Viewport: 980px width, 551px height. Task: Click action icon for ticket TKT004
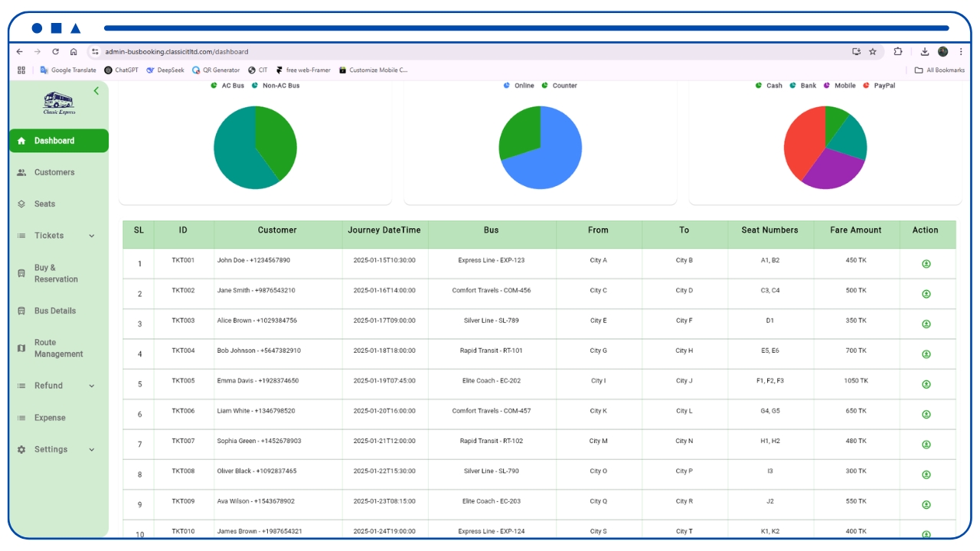926,354
